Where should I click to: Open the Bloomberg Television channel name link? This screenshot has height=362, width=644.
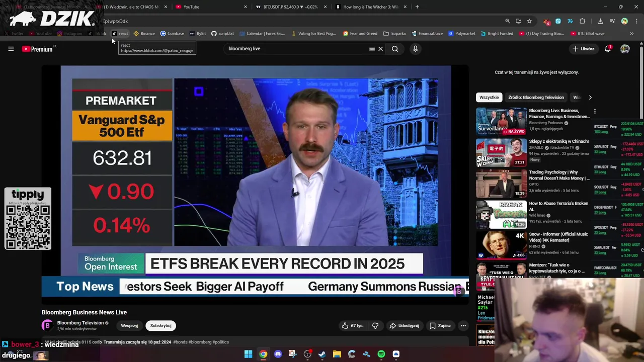coord(80,323)
